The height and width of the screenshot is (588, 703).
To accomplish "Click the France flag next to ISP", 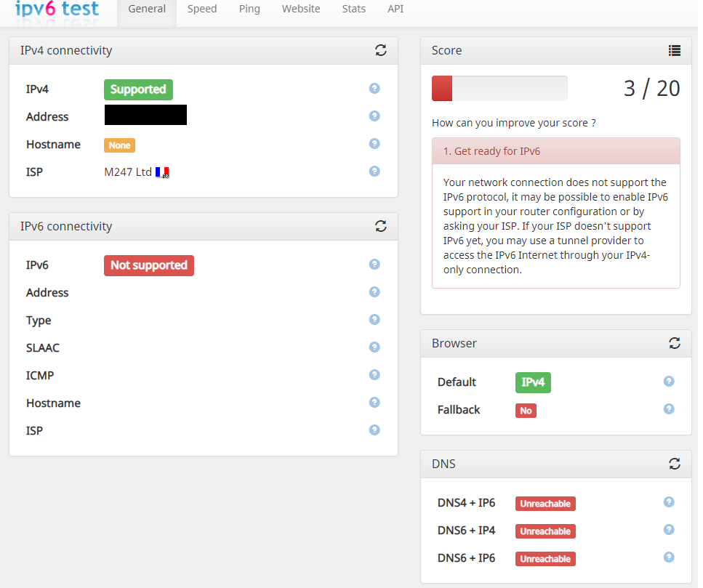I will (x=162, y=172).
